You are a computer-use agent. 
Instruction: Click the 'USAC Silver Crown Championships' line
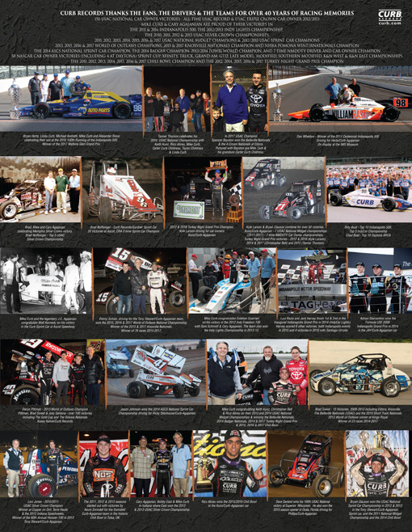207,35
